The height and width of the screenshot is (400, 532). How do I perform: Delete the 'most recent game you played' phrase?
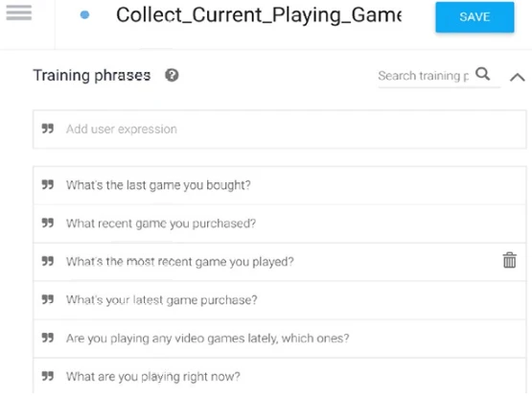(x=509, y=261)
